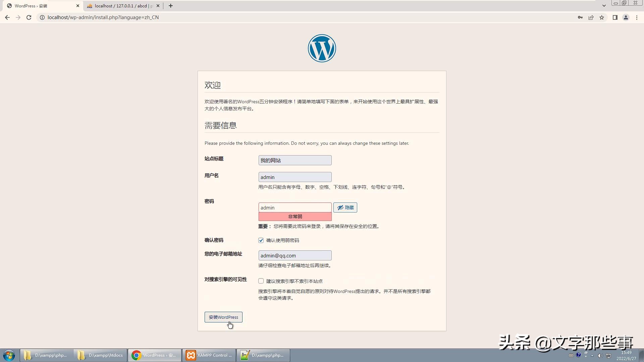Screen dimensions: 644x362
Task: Edit the 站点标题 input field
Action: [295, 160]
